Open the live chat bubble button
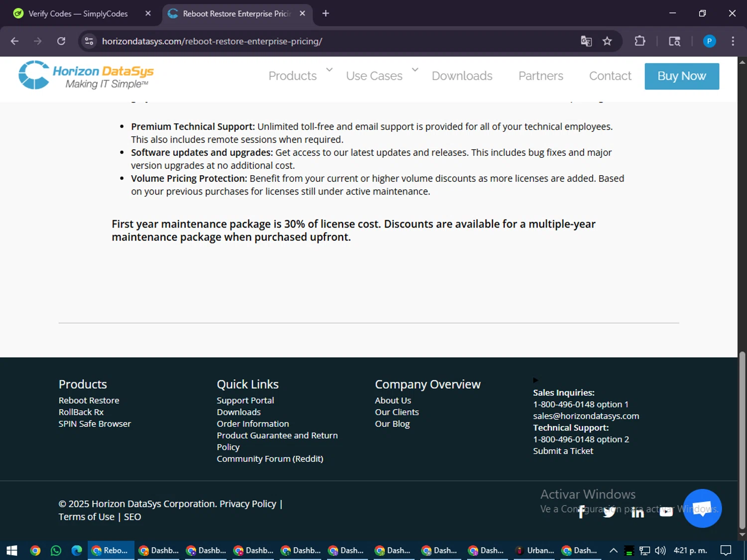Image resolution: width=747 pixels, height=560 pixels. click(702, 508)
